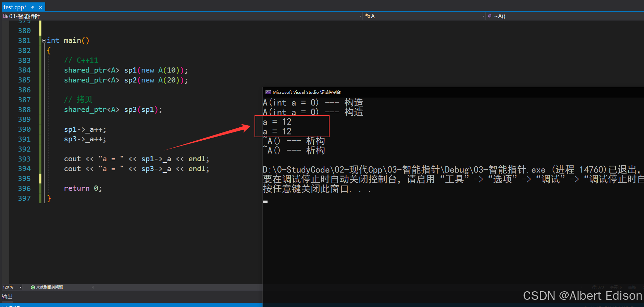The width and height of the screenshot is (644, 307).
Task: Click the sp1(new A(10)) declaration line
Action: (126, 70)
